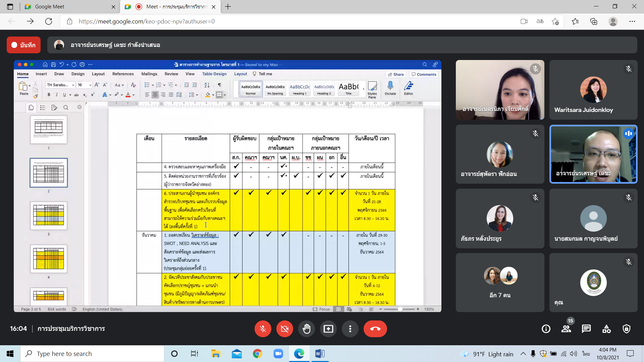
Task: Raise hand in the meeting
Action: [306, 329]
